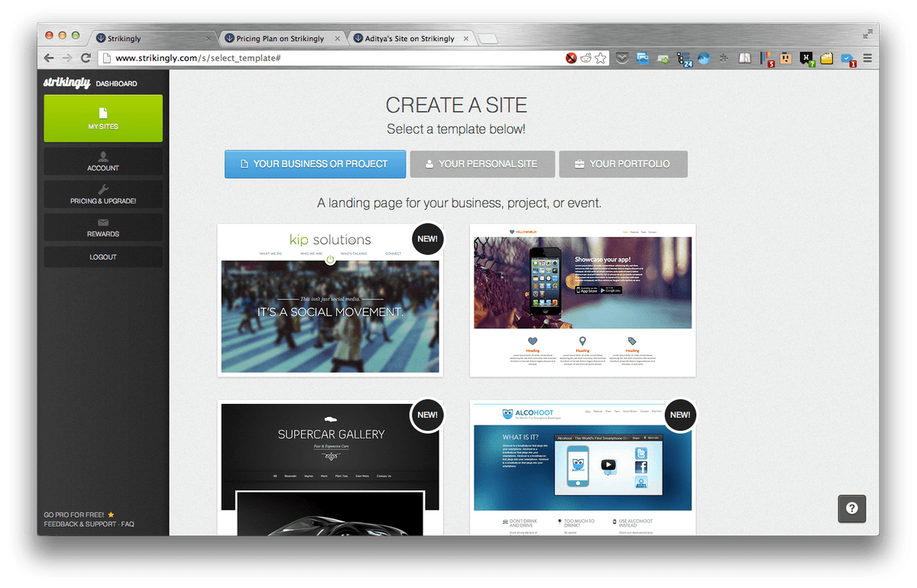This screenshot has width=917, height=588.
Task: Choose the Showcase your app template
Action: (x=583, y=300)
